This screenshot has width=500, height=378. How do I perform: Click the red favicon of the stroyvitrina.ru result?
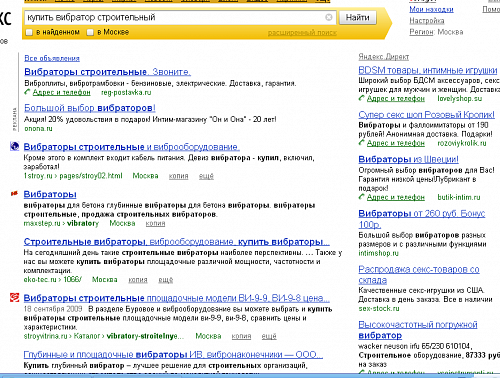14,297
